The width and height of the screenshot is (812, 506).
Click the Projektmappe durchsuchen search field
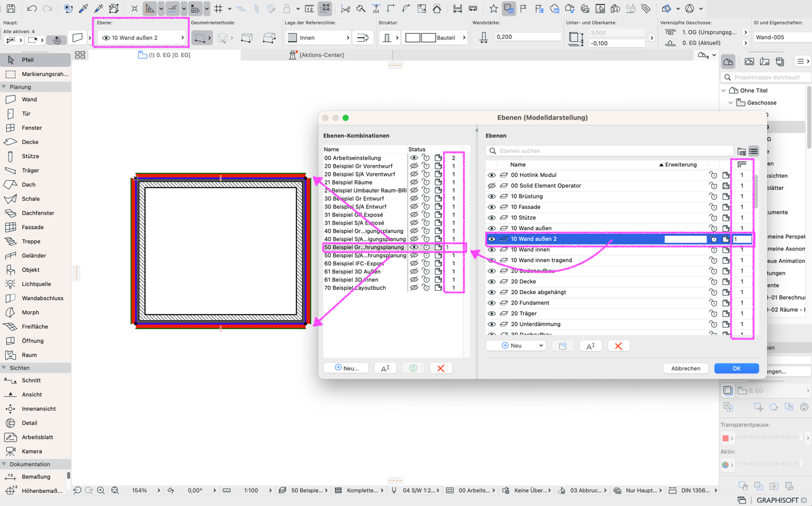(765, 78)
